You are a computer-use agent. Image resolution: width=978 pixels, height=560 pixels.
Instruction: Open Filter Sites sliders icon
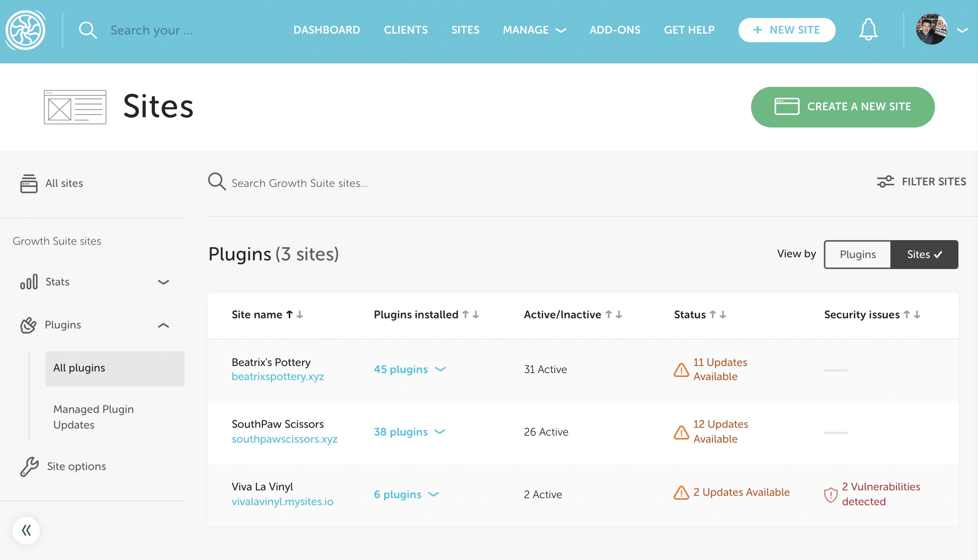coord(885,182)
